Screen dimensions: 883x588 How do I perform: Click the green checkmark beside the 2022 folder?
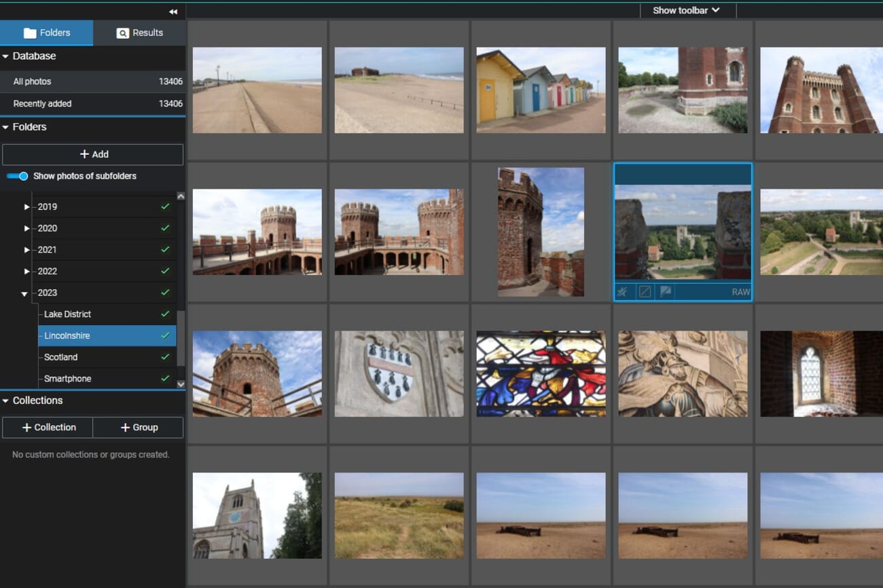pyautogui.click(x=164, y=271)
